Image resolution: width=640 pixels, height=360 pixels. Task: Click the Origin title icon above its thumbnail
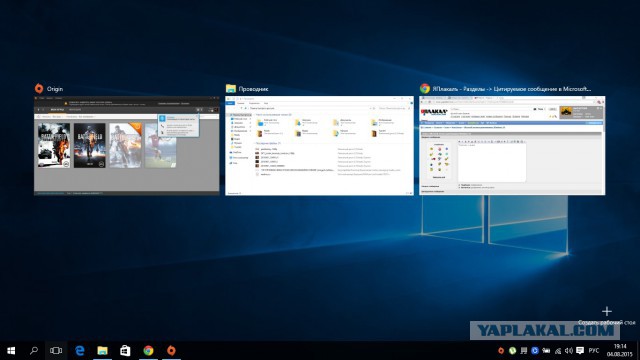39,89
